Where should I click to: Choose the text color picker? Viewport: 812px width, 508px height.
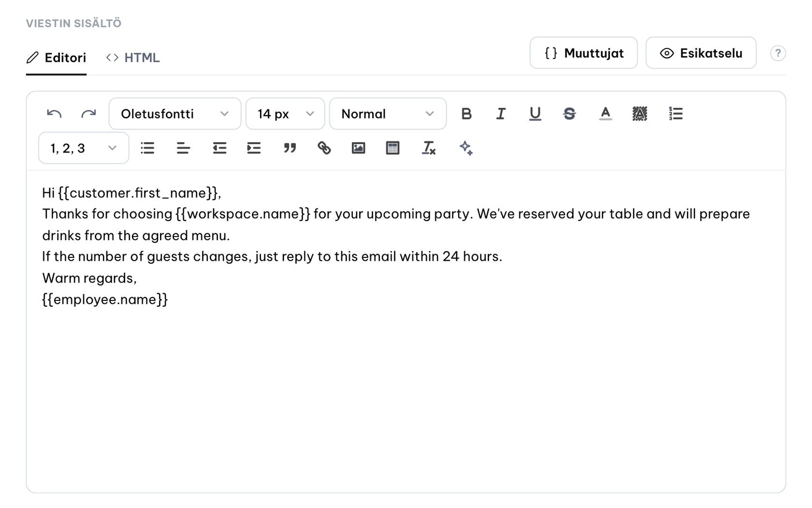605,114
